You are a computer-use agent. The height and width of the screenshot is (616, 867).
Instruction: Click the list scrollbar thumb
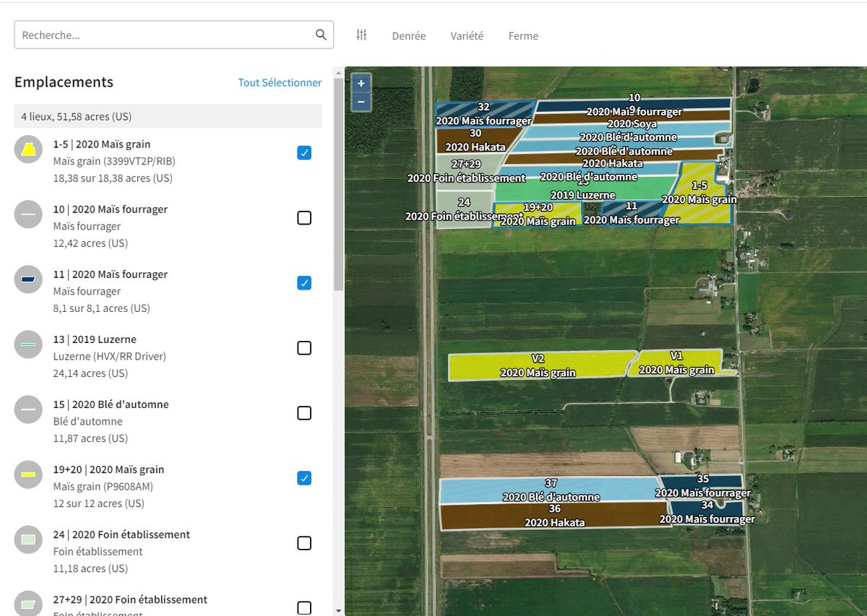tap(339, 184)
